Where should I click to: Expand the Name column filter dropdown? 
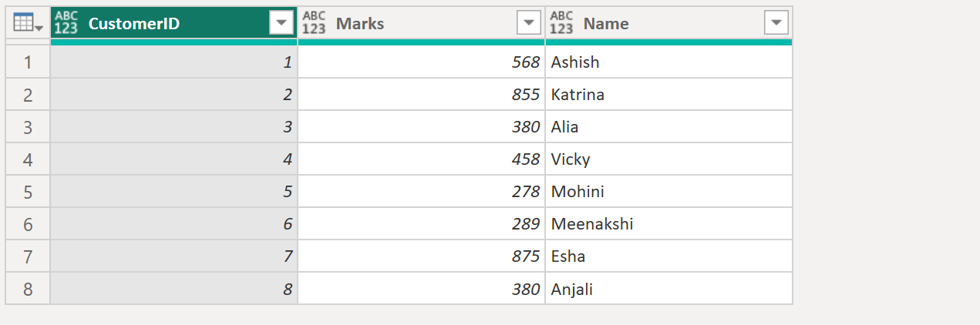pyautogui.click(x=776, y=24)
